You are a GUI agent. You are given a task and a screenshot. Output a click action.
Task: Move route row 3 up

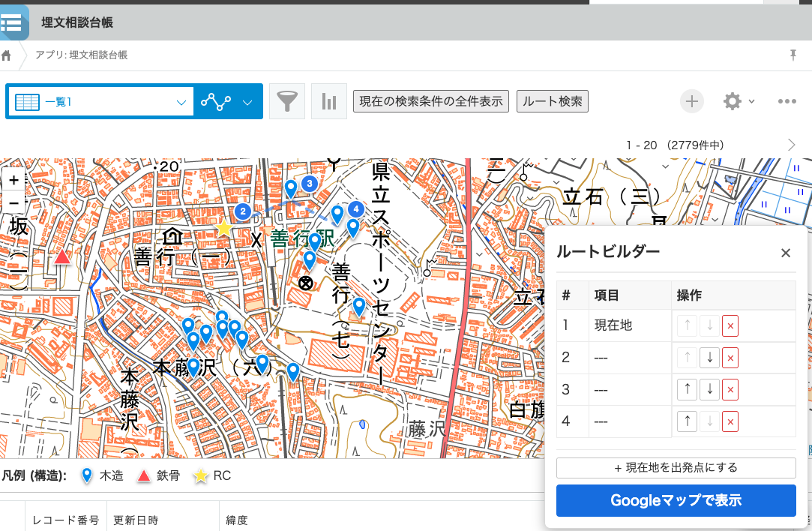(x=688, y=389)
